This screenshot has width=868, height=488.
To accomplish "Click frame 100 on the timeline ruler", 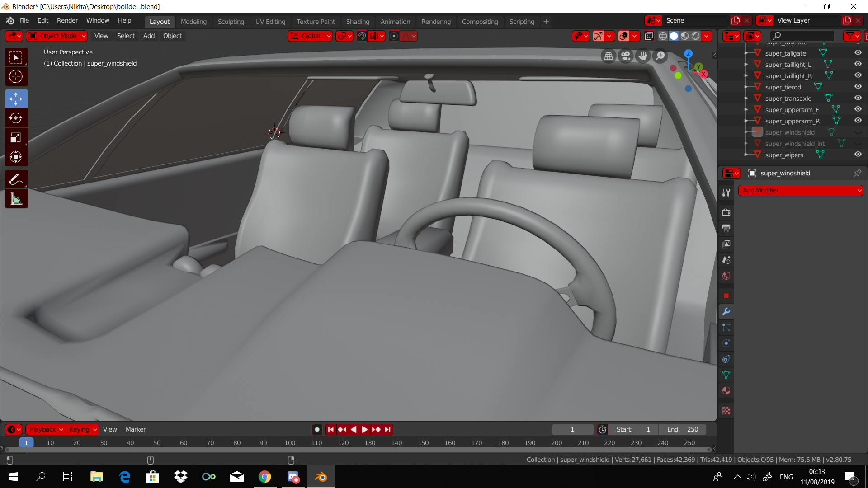I will click(290, 443).
